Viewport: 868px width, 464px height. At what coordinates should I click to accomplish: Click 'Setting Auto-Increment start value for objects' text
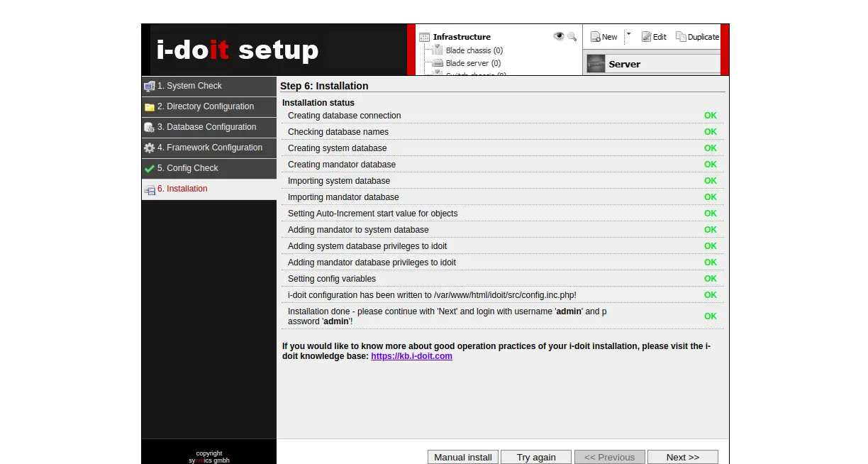click(x=373, y=214)
